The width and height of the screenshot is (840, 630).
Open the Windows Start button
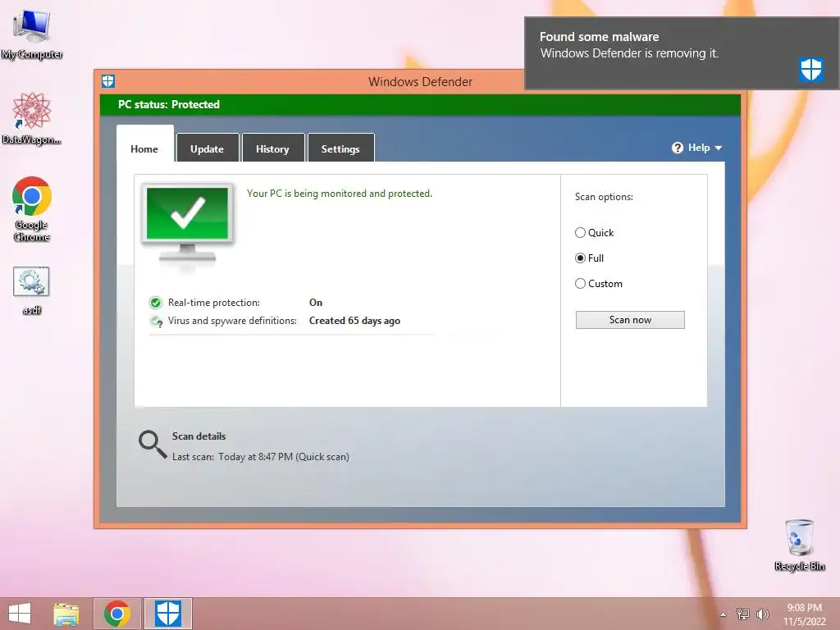pyautogui.click(x=20, y=614)
